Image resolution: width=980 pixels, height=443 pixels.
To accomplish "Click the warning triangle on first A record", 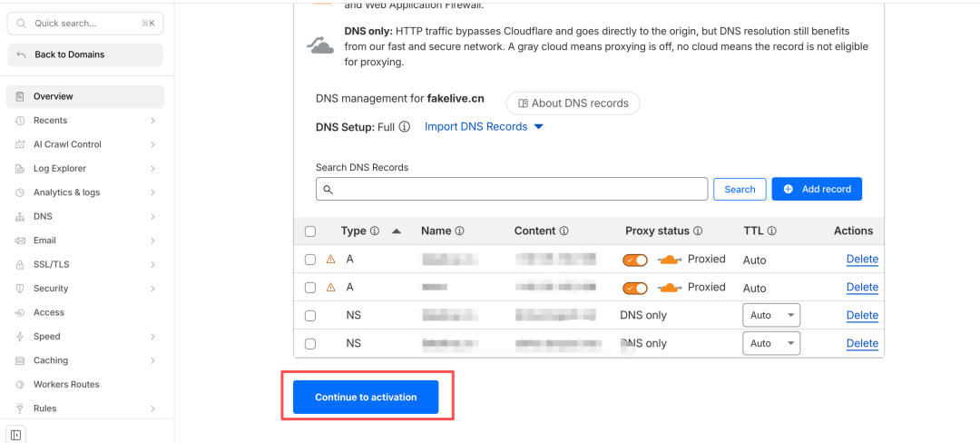I will point(331,260).
